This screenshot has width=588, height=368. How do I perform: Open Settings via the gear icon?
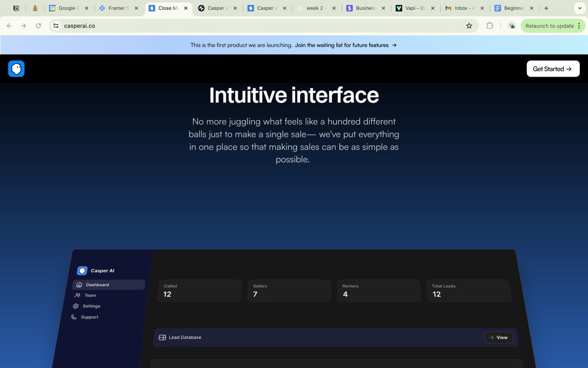(x=76, y=306)
